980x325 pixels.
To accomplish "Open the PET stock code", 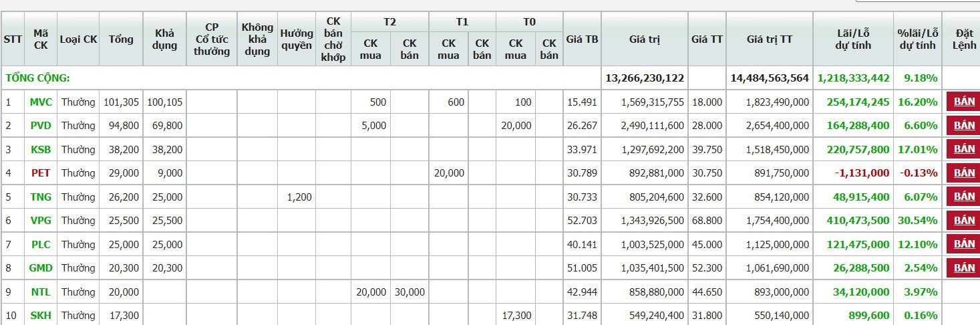I will [x=41, y=173].
